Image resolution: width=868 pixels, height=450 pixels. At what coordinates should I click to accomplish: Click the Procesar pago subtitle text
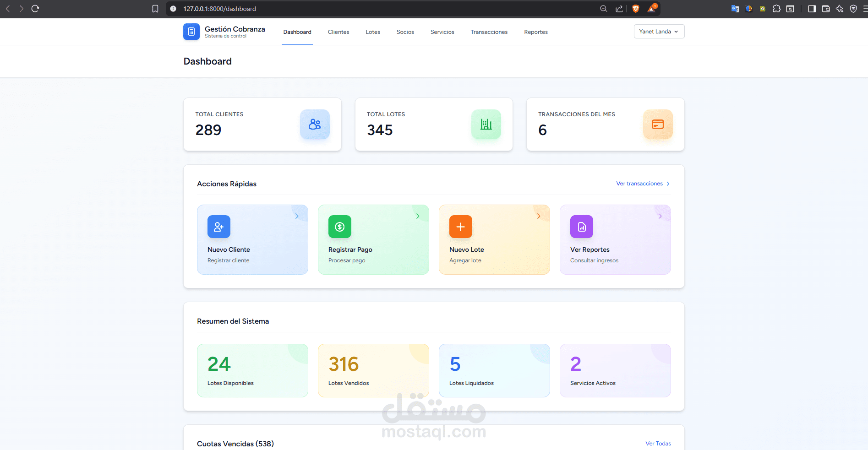(347, 260)
